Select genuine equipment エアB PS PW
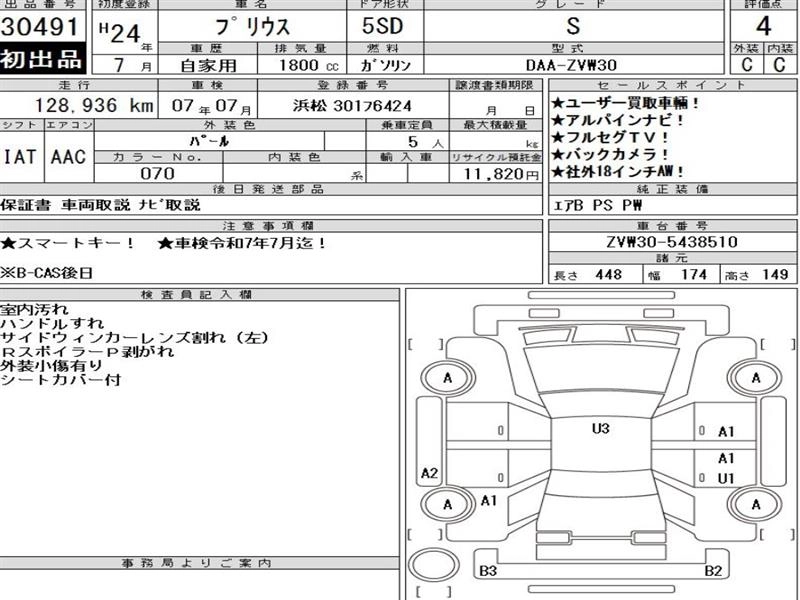Image resolution: width=800 pixels, height=600 pixels. pyautogui.click(x=598, y=206)
